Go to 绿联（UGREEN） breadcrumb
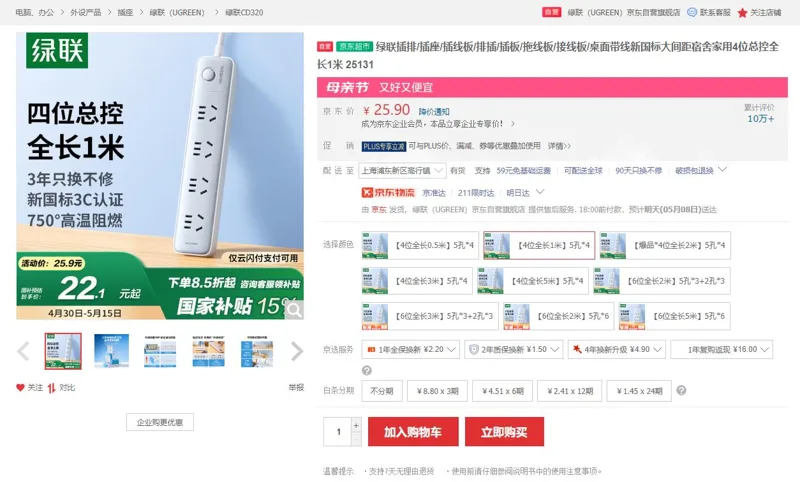800x482 pixels. pyautogui.click(x=177, y=12)
